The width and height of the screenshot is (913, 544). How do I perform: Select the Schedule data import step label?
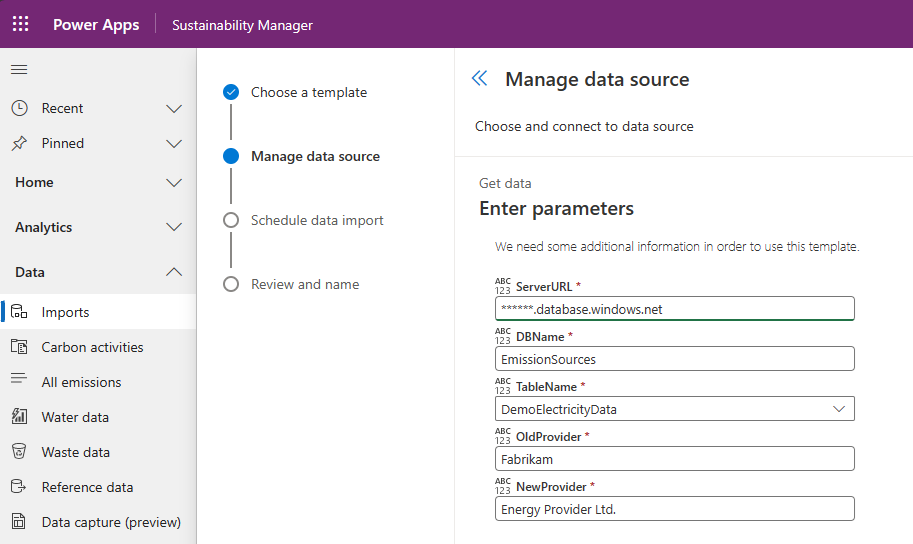317,220
